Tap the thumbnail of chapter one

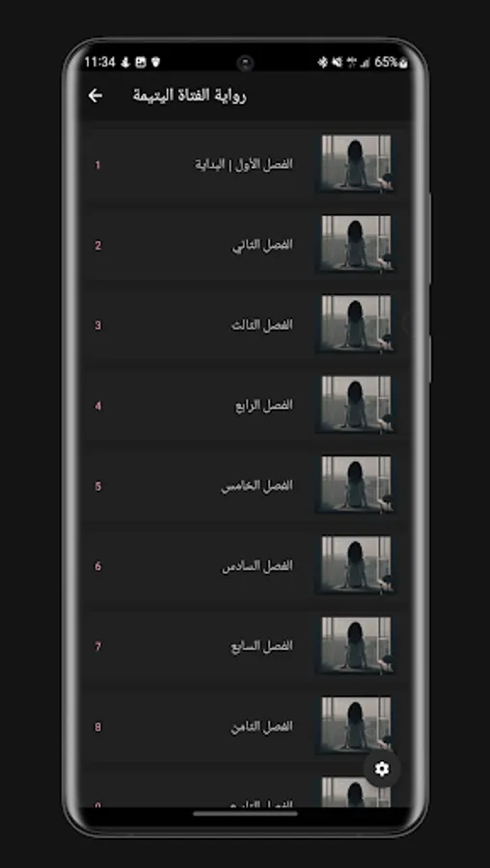tap(356, 164)
